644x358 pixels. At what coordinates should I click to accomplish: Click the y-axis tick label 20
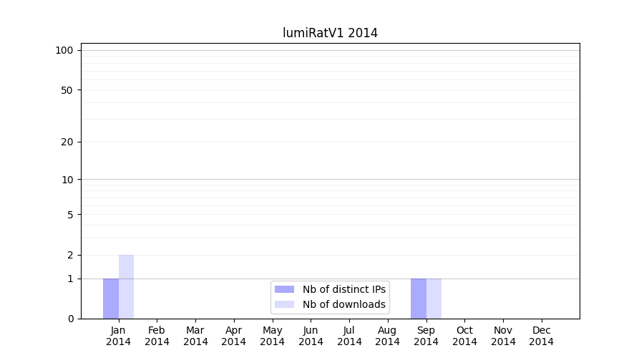67,142
